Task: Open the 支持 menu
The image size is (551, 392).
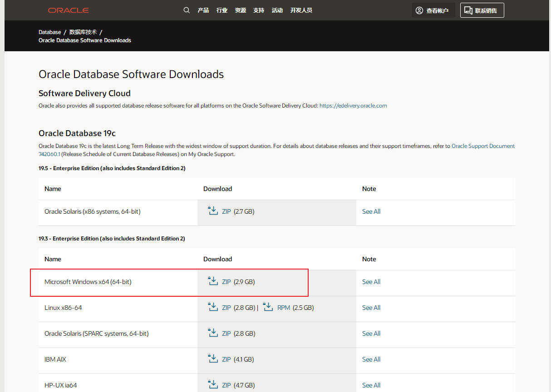Action: (259, 10)
